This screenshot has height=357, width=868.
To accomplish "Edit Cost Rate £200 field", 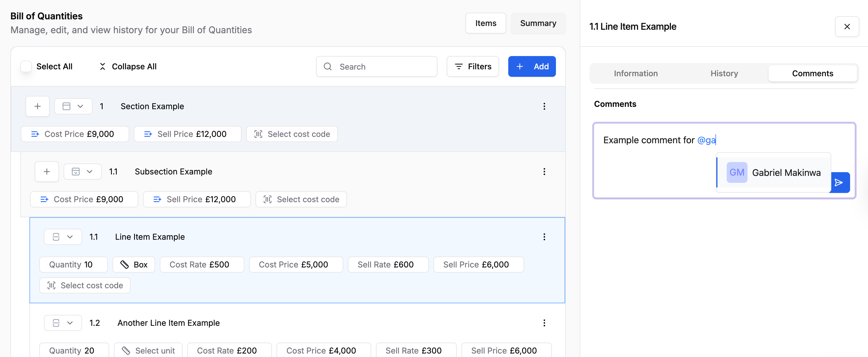I will click(x=229, y=351).
